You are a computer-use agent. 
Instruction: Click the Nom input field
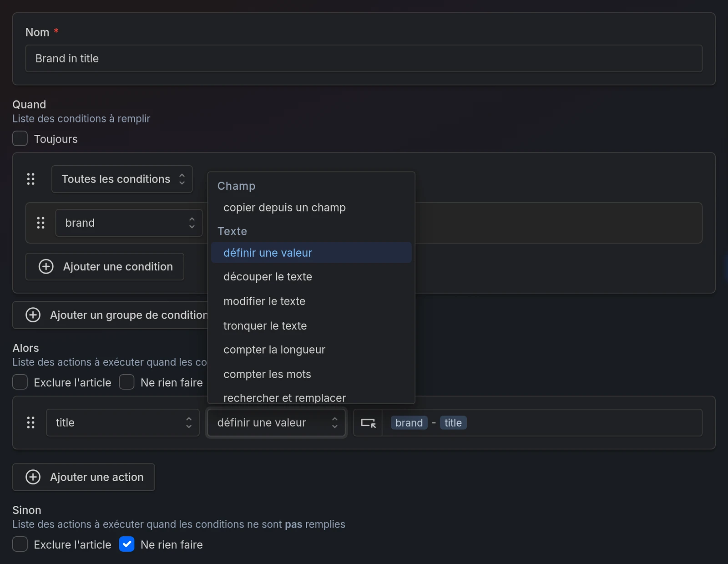click(x=364, y=58)
